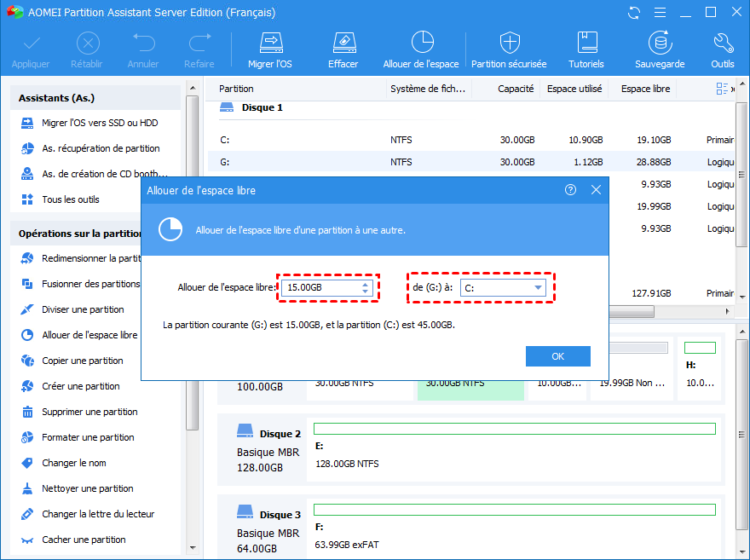Viewport: 750px width, 560px height.
Task: Select Cacher une partition operation
Action: pyautogui.click(x=73, y=540)
